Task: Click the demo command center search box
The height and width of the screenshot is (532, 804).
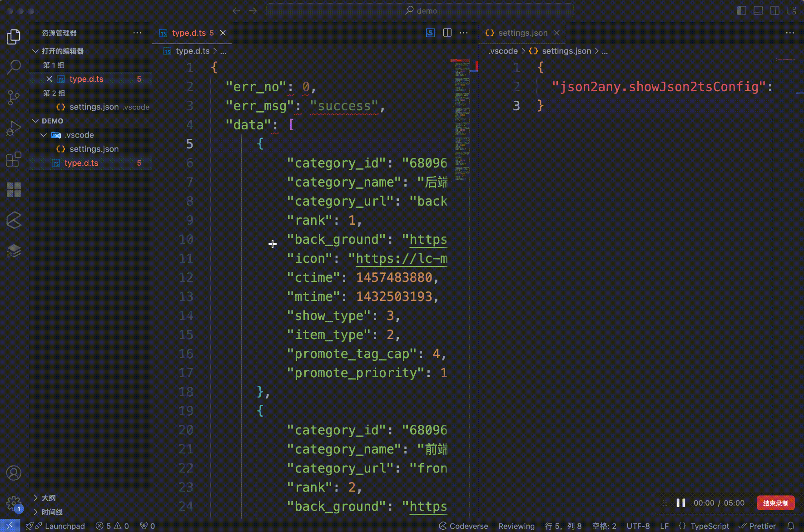Action: [420, 11]
